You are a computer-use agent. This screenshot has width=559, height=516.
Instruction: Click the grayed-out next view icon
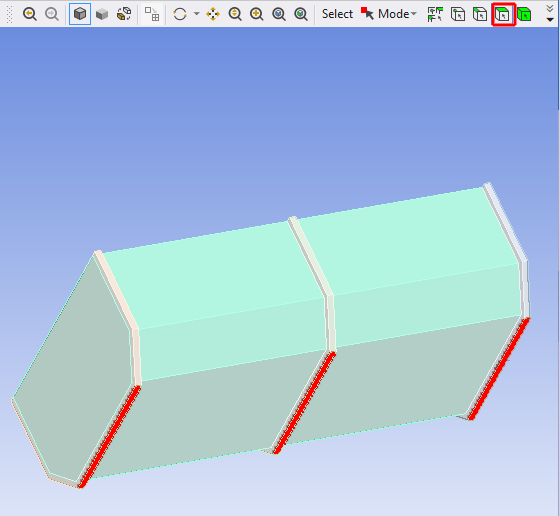tap(52, 14)
